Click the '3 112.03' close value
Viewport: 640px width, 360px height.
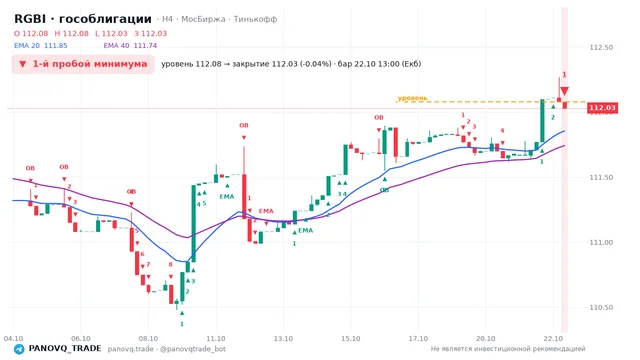click(151, 33)
